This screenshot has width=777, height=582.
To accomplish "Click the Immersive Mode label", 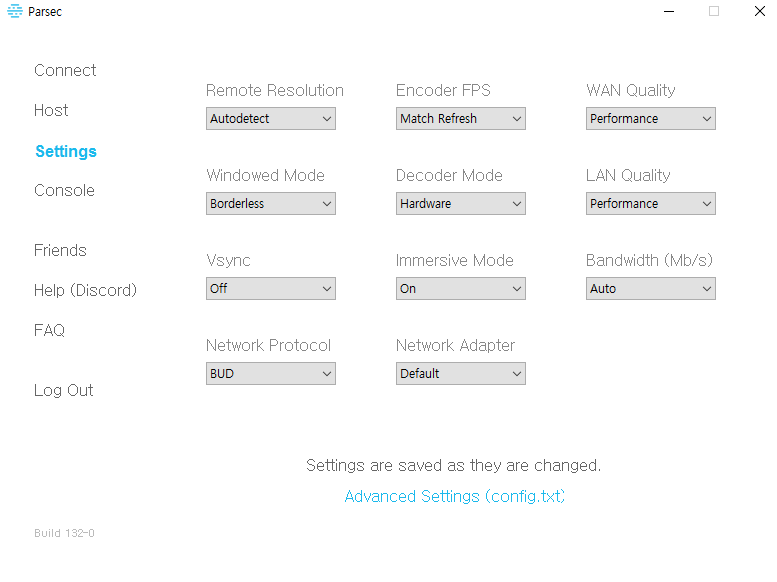I will pyautogui.click(x=454, y=260).
